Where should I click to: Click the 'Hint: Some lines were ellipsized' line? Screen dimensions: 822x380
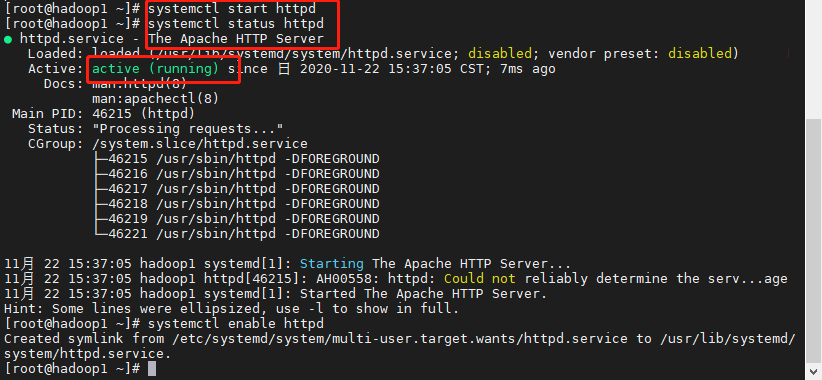[x=231, y=309]
